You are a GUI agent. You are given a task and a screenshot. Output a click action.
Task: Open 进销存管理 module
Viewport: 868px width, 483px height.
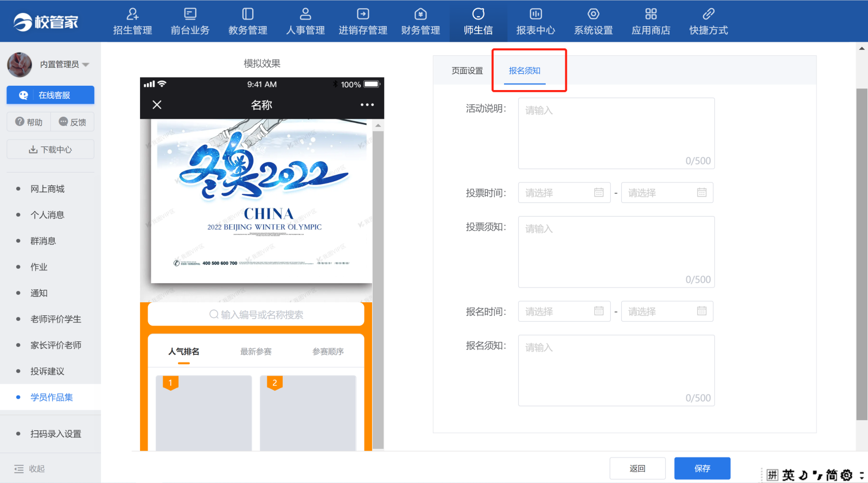click(x=363, y=22)
